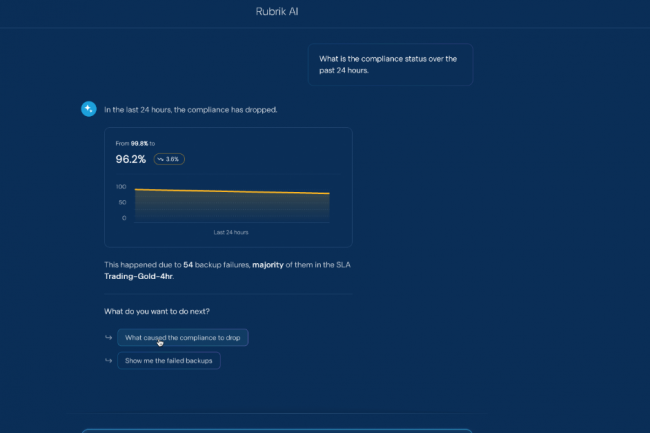650x433 pixels.
Task: Click 'In the last 24 hours, the compliance has dropped' text
Action: [191, 110]
